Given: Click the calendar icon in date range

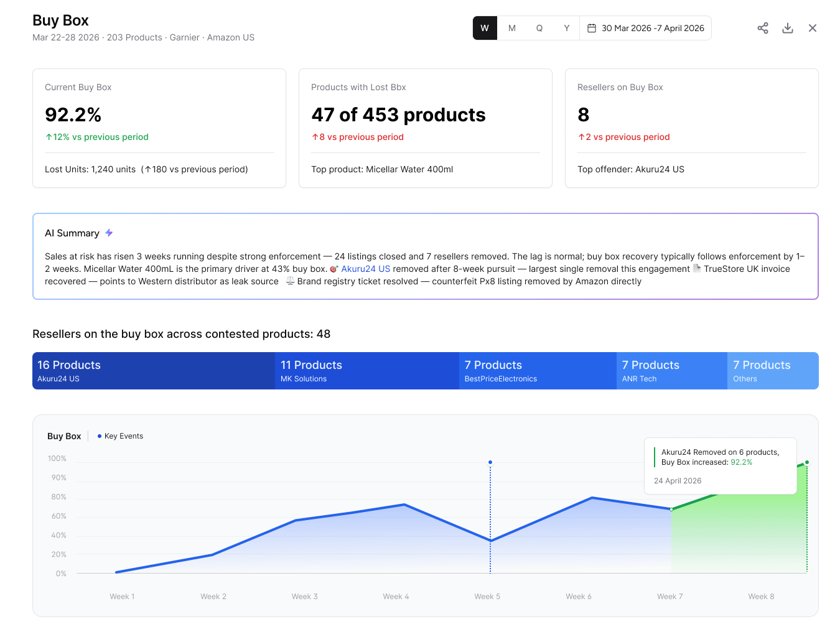Looking at the screenshot, I should pyautogui.click(x=592, y=28).
